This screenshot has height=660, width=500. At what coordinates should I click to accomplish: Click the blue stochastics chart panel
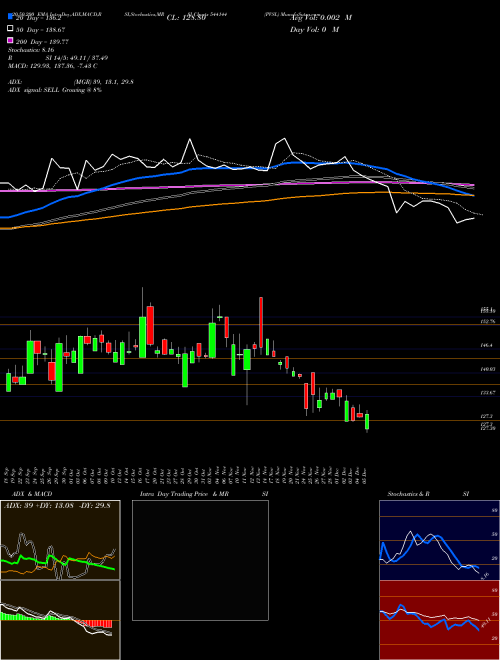(439, 540)
